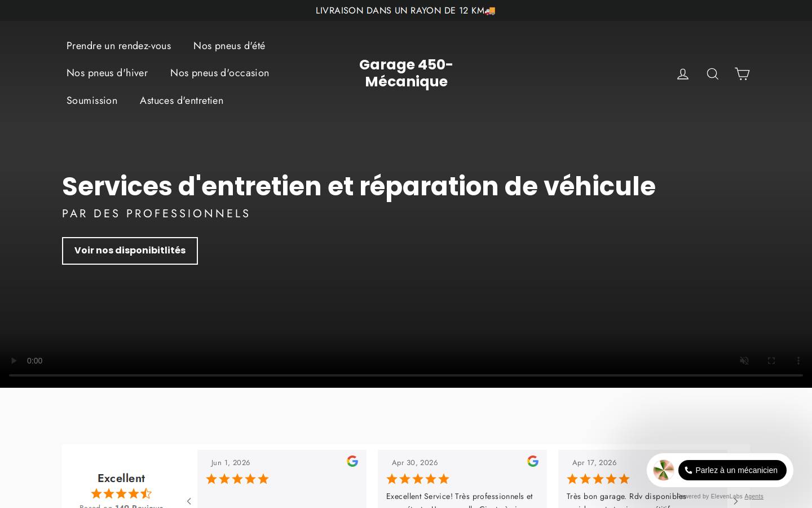Go to Prendre un rendez-vous
The width and height of the screenshot is (812, 508).
pyautogui.click(x=118, y=46)
